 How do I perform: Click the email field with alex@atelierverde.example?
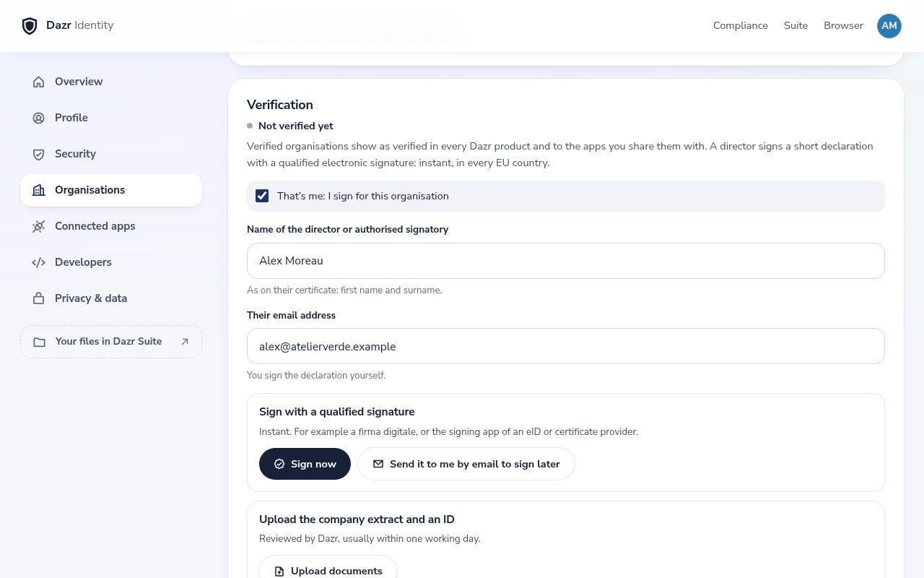pos(566,347)
